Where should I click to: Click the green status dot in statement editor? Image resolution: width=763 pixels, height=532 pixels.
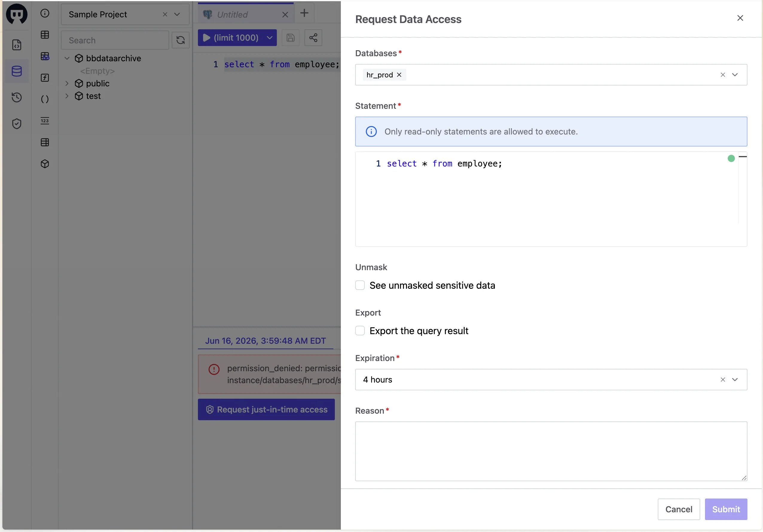[x=731, y=158]
